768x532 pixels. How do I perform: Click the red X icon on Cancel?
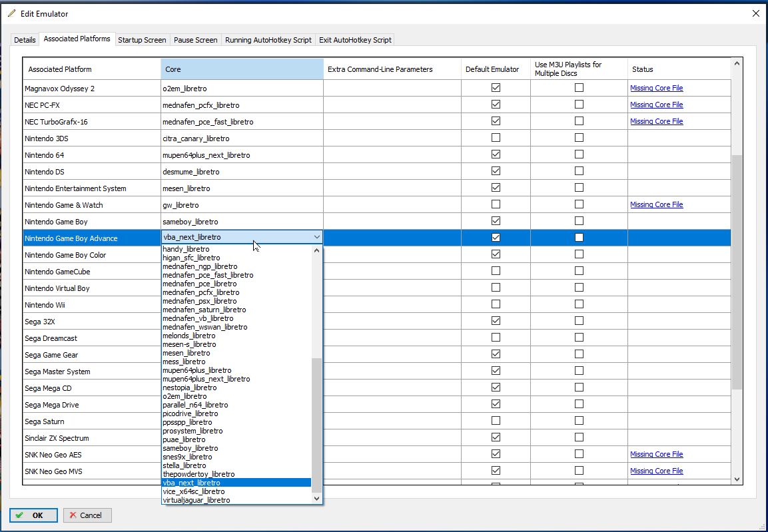(73, 515)
